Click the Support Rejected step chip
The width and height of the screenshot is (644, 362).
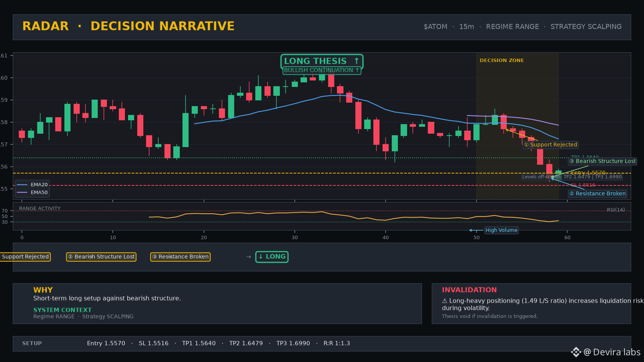coord(25,257)
